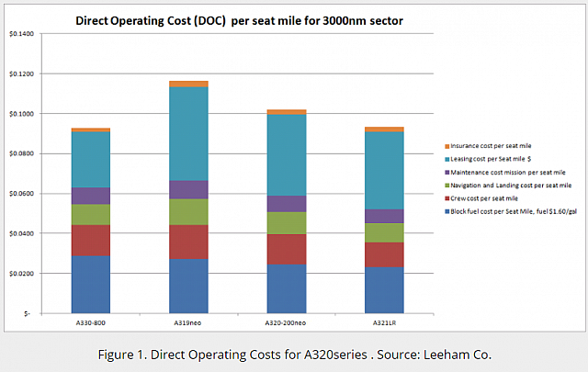Click the orange Insurance cost legend swatch
The height and width of the screenshot is (372, 588).
(x=447, y=146)
